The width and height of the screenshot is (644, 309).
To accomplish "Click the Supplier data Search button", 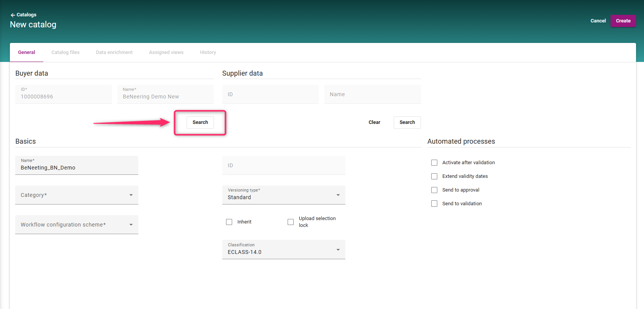I will coord(407,122).
